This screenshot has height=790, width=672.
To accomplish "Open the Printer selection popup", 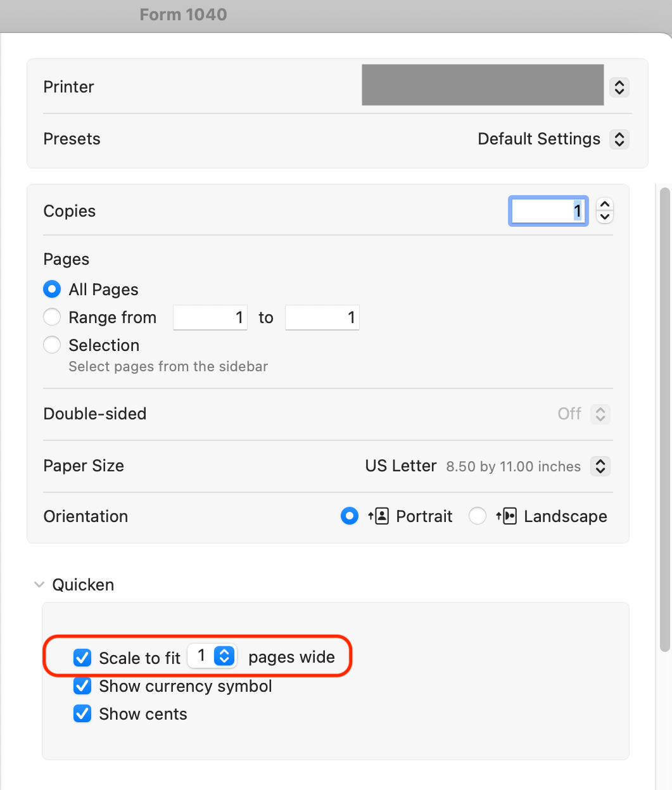I will point(619,87).
